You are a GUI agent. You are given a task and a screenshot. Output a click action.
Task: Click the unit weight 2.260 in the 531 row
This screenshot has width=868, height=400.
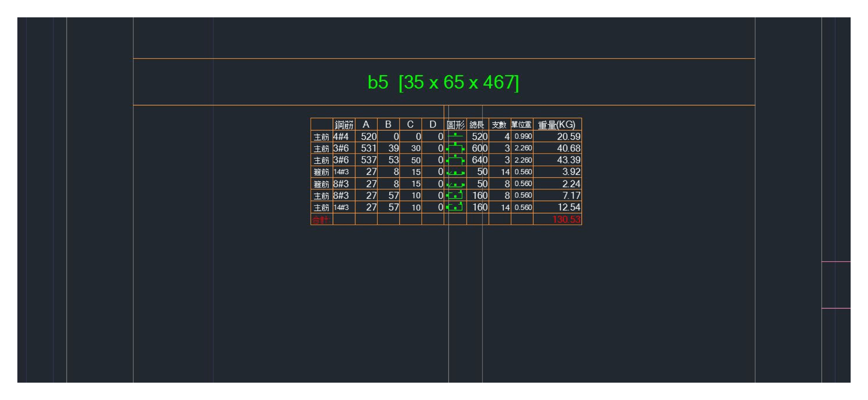click(x=523, y=148)
